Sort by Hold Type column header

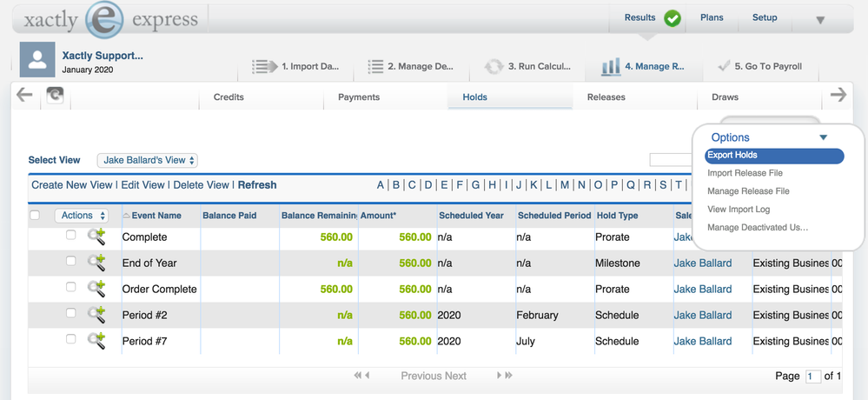617,216
